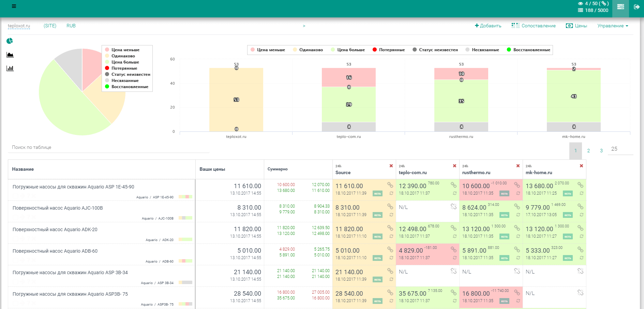Open the Цены section
644x309 pixels.
576,26
